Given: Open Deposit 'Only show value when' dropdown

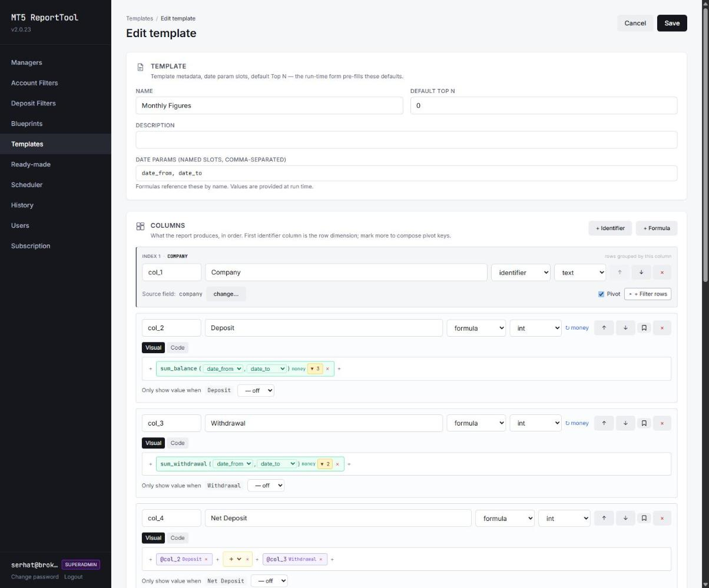Looking at the screenshot, I should pos(256,391).
